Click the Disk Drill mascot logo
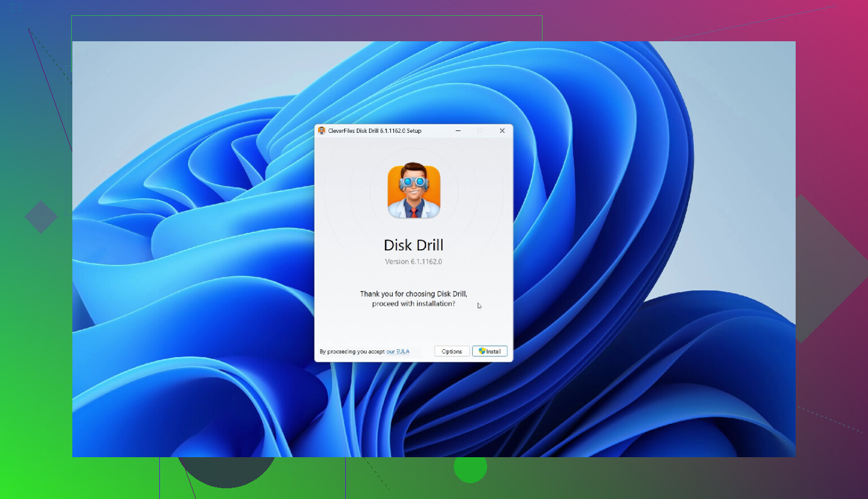868x499 pixels. pos(414,191)
